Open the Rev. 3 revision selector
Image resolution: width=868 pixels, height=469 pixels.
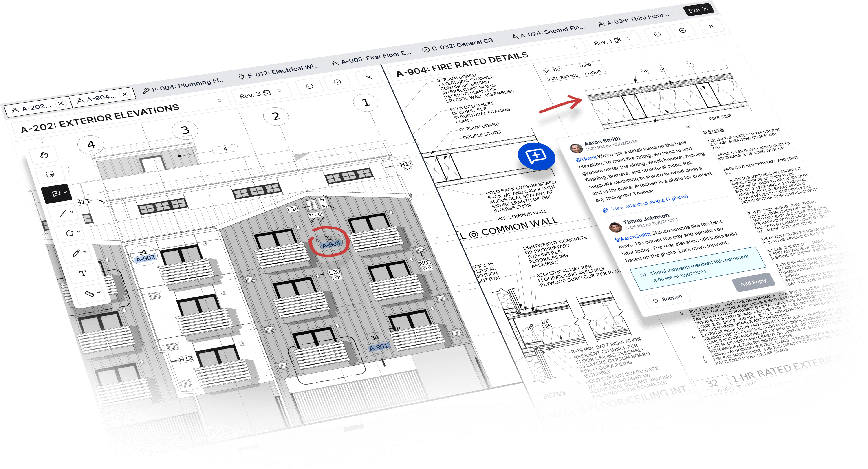[x=262, y=94]
